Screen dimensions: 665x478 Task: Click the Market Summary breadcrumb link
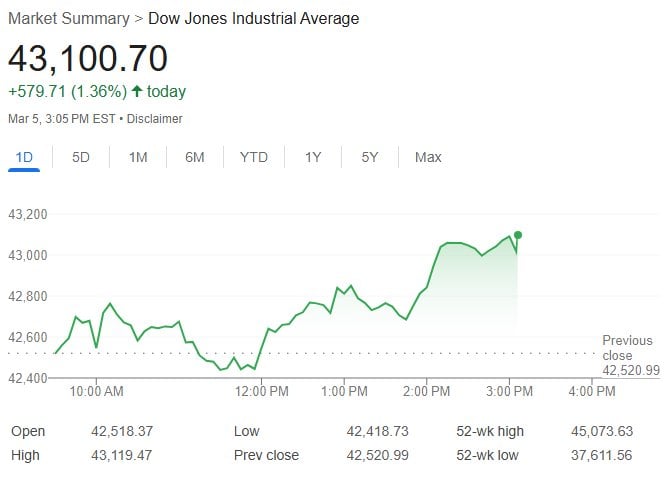pyautogui.click(x=68, y=19)
